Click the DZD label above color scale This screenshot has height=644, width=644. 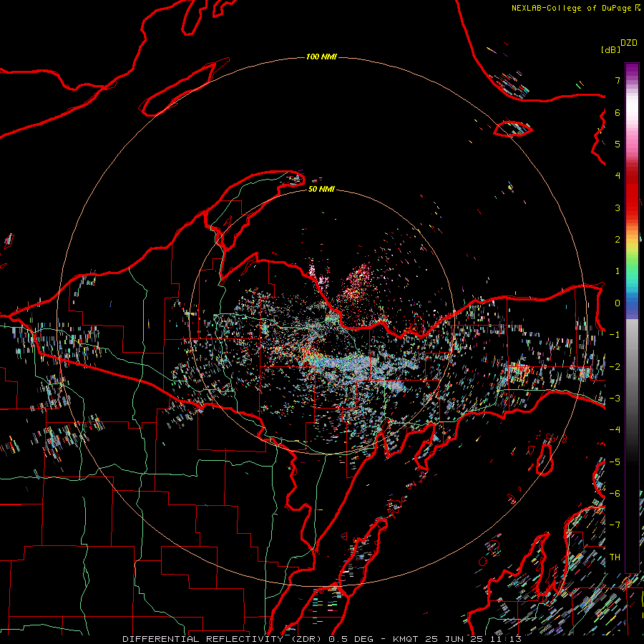(629, 43)
